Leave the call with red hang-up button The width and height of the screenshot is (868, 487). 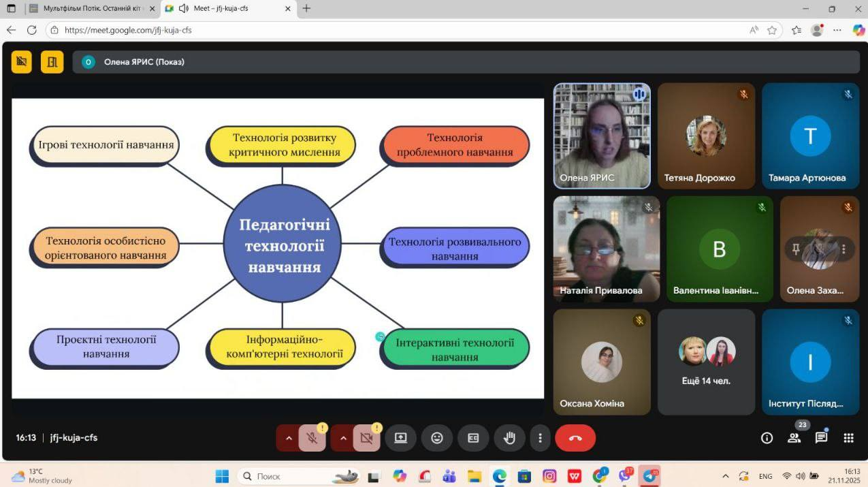point(575,438)
